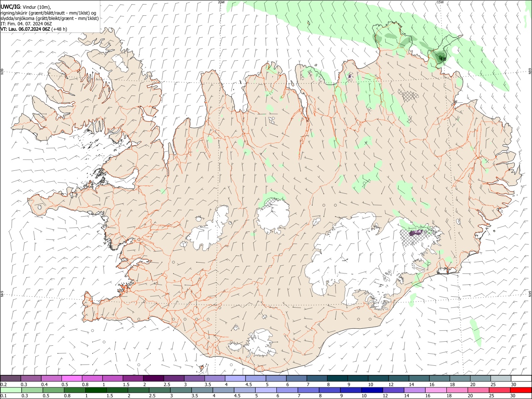The width and height of the screenshot is (532, 399).
Task: Click the 'IT: Fim. 04. 07. 2024 06Z' line
Action: (x=26, y=24)
